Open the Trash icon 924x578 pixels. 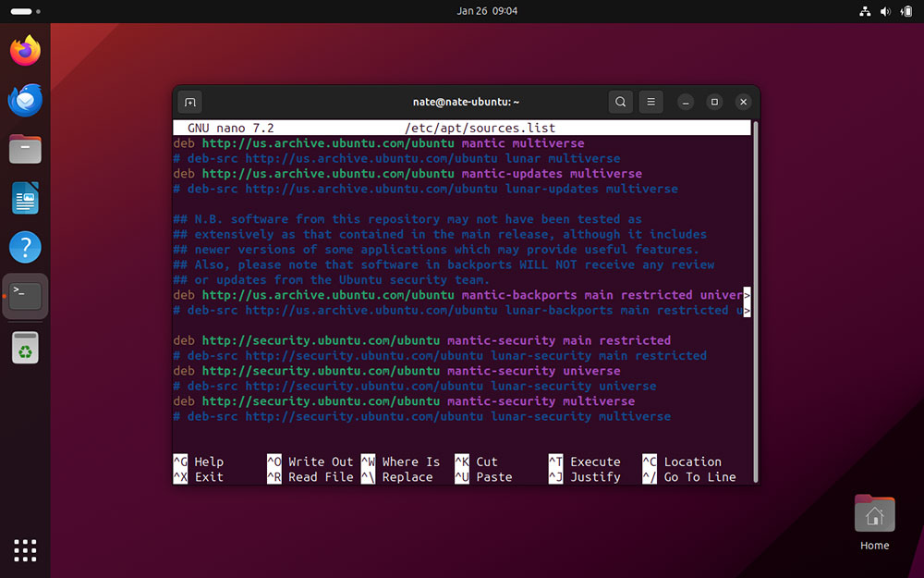click(x=25, y=347)
